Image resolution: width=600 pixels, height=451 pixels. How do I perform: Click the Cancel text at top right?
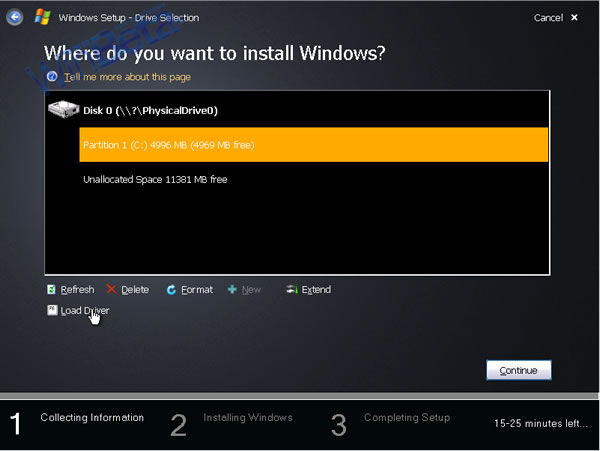click(547, 18)
